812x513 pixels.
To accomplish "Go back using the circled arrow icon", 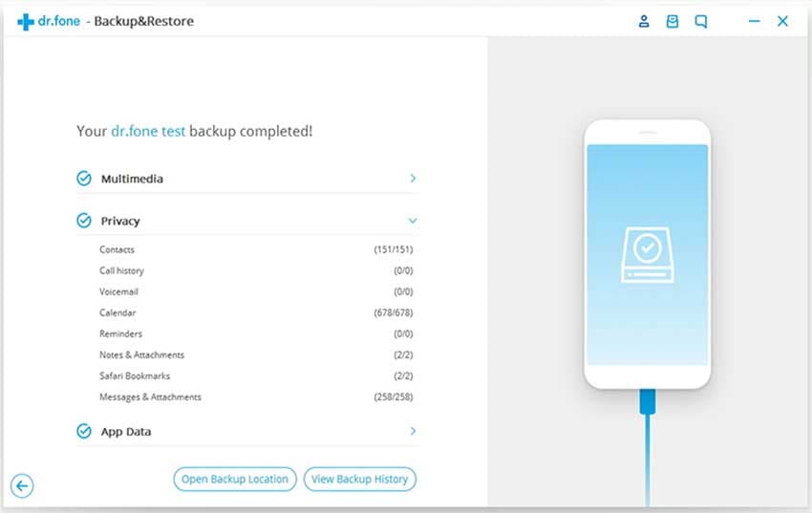I will pyautogui.click(x=22, y=485).
